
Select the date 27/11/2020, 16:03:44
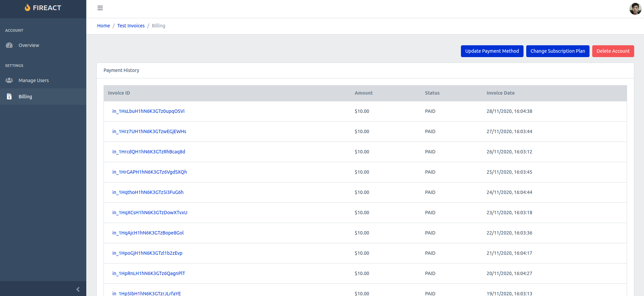coord(509,131)
